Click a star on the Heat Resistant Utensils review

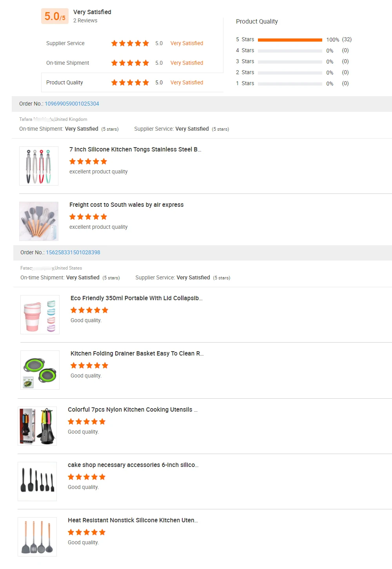pos(86,532)
